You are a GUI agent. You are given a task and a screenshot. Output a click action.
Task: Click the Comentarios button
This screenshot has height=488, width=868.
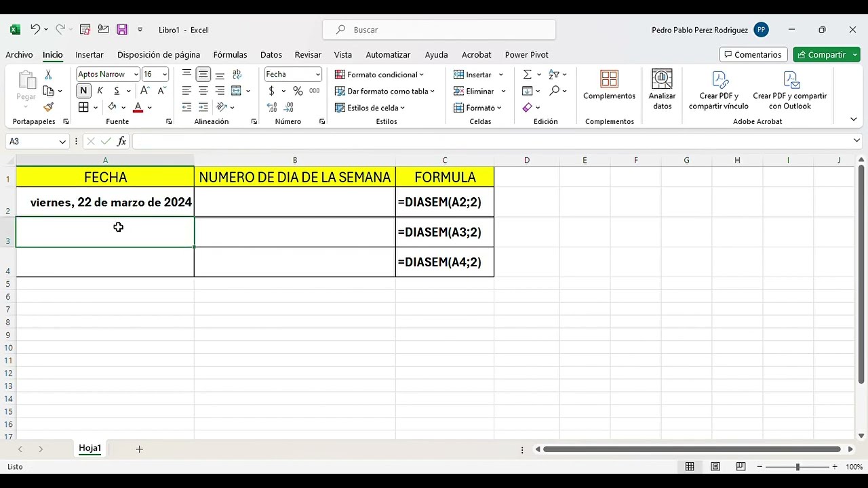coord(752,55)
